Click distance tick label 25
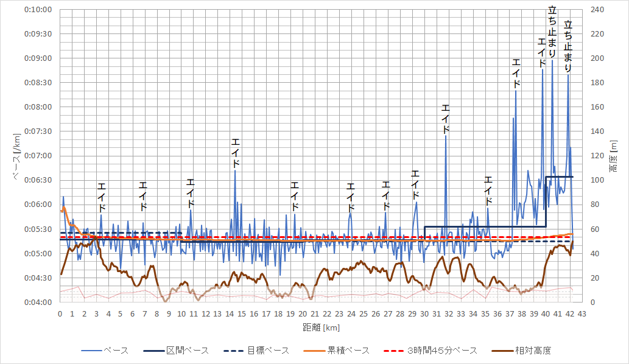The image size is (629, 364). coord(364,314)
